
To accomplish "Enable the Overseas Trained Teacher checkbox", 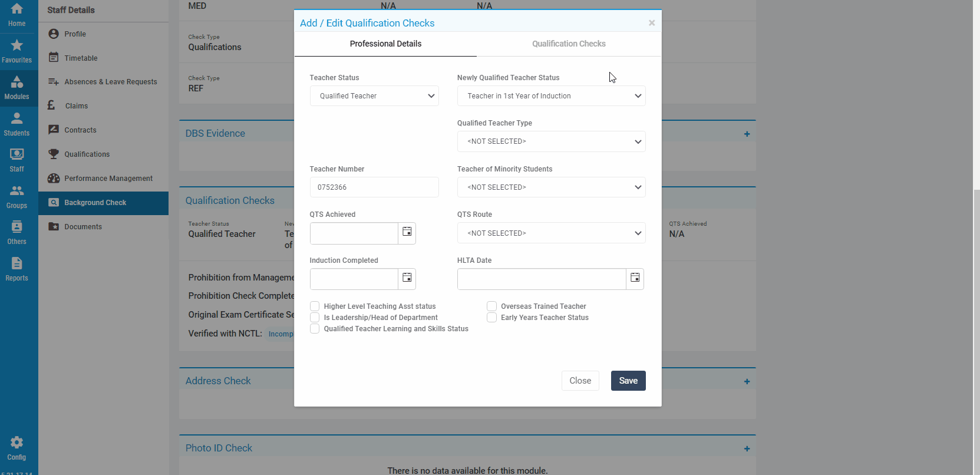I will click(x=491, y=306).
